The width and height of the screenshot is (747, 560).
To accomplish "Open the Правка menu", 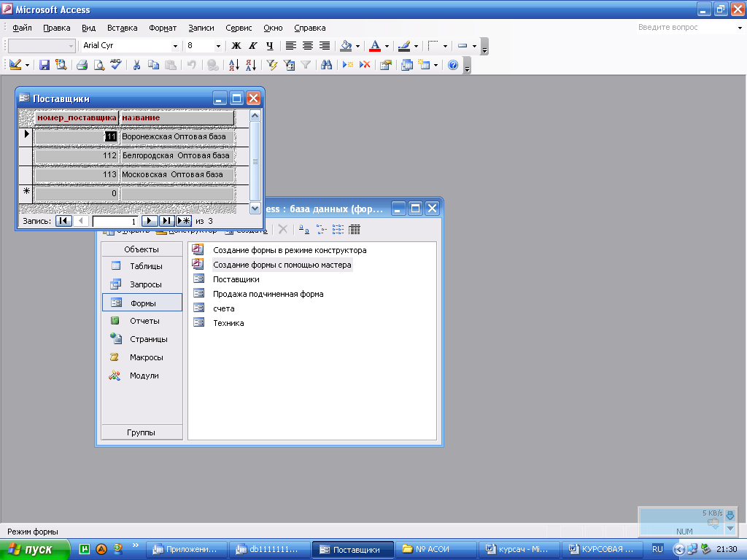I will point(57,28).
